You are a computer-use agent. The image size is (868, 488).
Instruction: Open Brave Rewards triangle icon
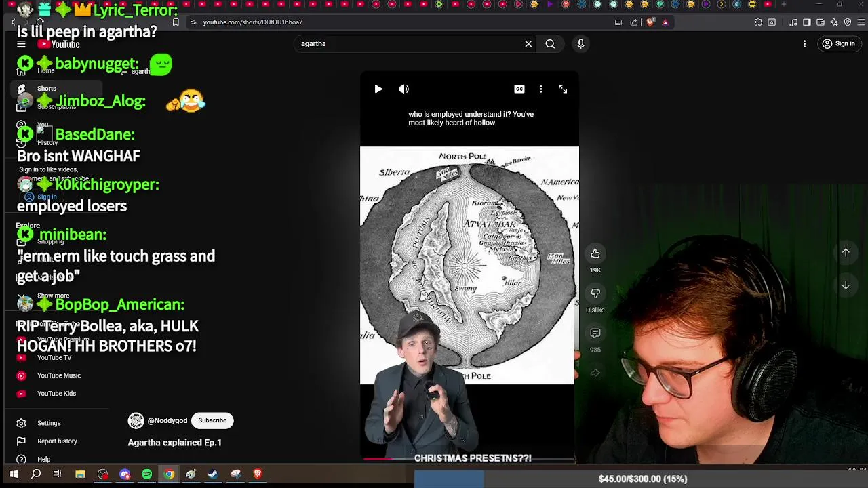coord(665,22)
